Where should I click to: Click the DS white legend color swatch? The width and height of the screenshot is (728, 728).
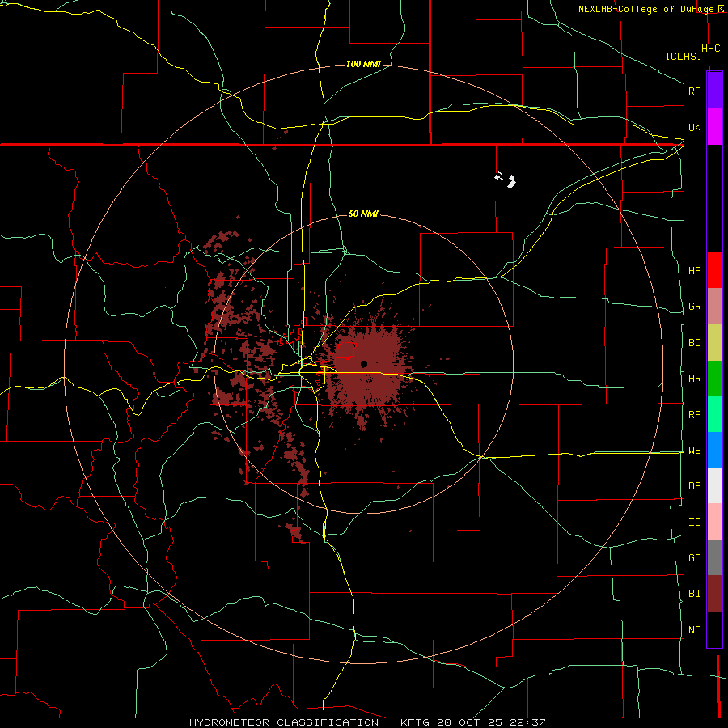[714, 485]
